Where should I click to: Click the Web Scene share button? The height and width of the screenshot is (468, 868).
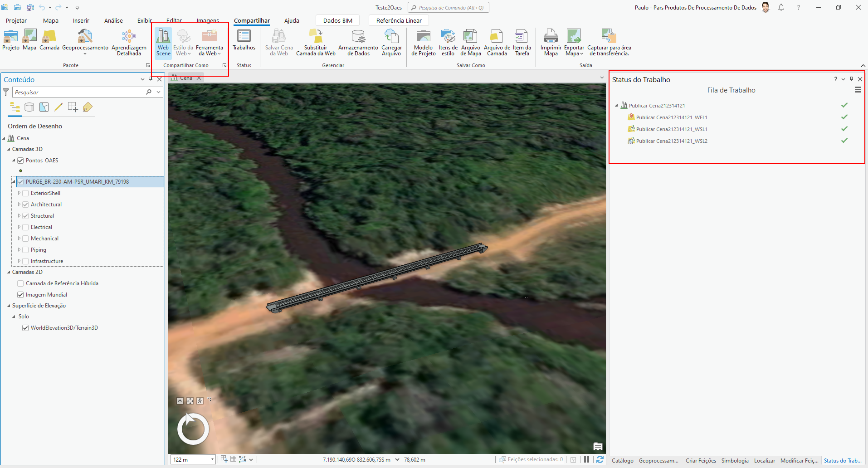pyautogui.click(x=163, y=43)
